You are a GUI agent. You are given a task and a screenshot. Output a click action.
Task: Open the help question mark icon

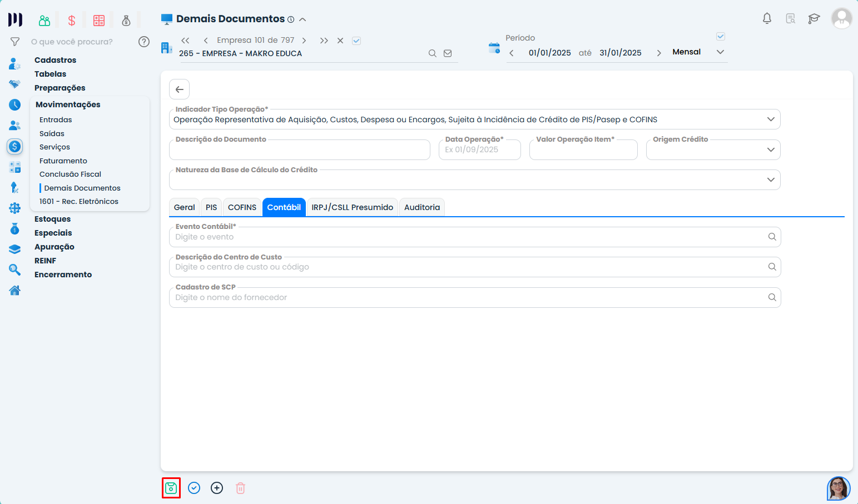(144, 42)
